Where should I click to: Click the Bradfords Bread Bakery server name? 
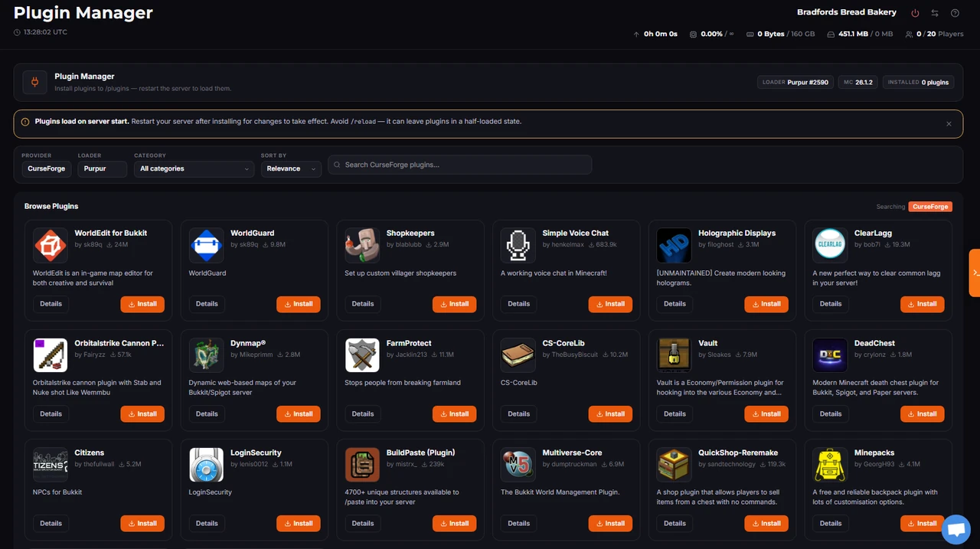point(847,12)
